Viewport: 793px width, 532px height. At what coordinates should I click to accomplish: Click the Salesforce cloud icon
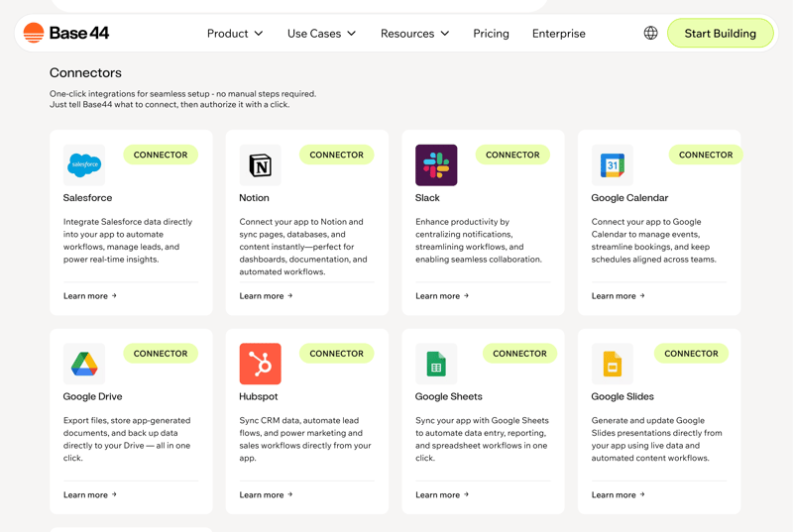pos(84,165)
